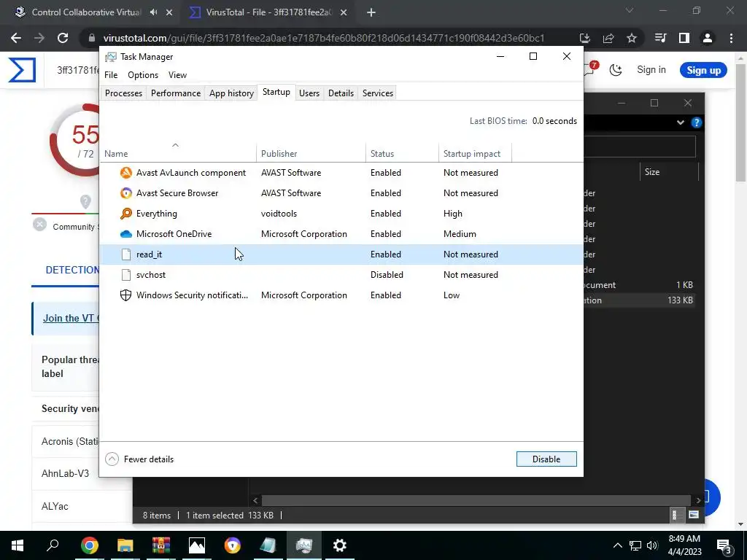Open the Join the VT link
Viewport: 747px width, 560px height.
(x=71, y=318)
